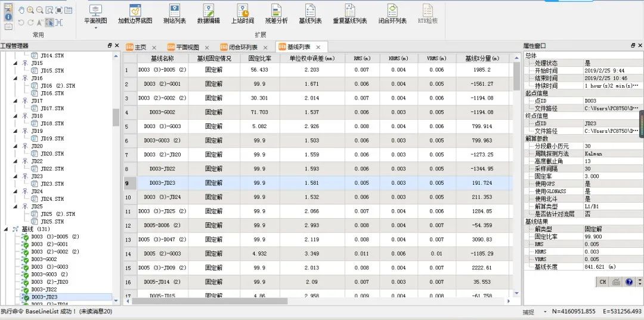Select JD25 (2).STH file in tree
Viewport: 644px width, 320px height.
[x=57, y=214]
